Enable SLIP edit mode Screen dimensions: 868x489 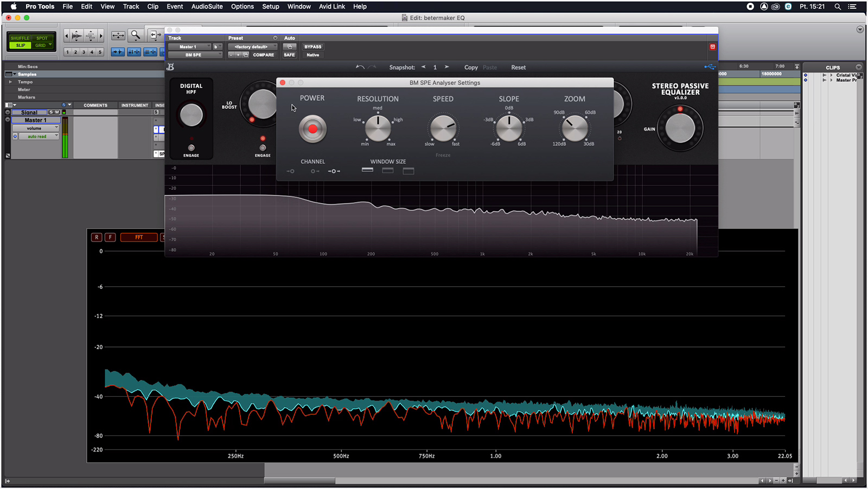point(20,46)
